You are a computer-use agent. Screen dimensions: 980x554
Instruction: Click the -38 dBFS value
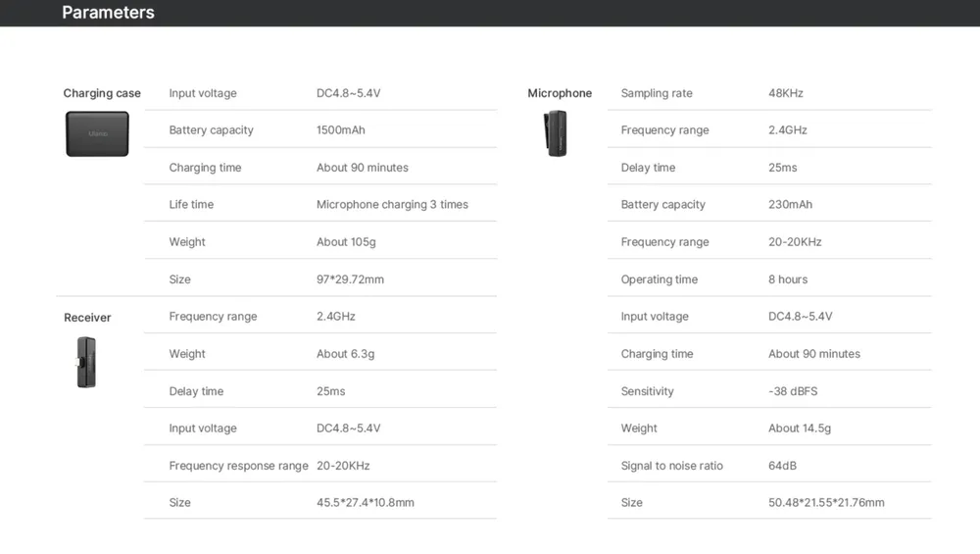(793, 391)
